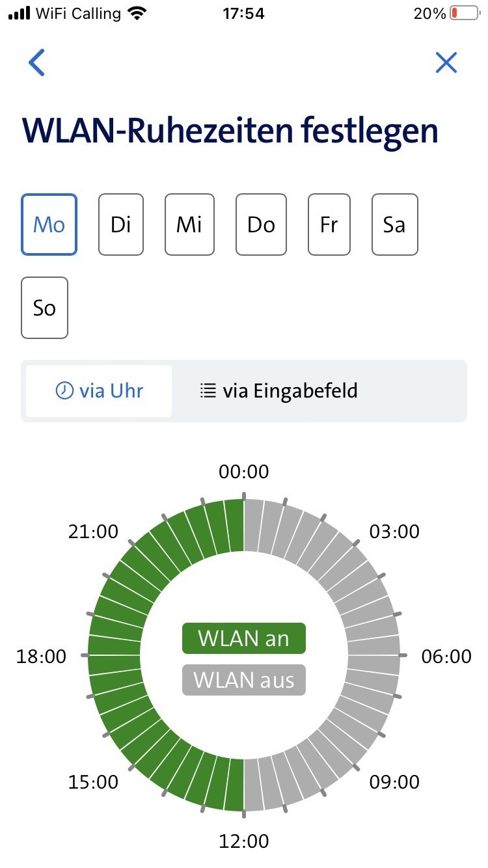Choose the Sa day button
Screen dimensions: 488x868
click(394, 224)
